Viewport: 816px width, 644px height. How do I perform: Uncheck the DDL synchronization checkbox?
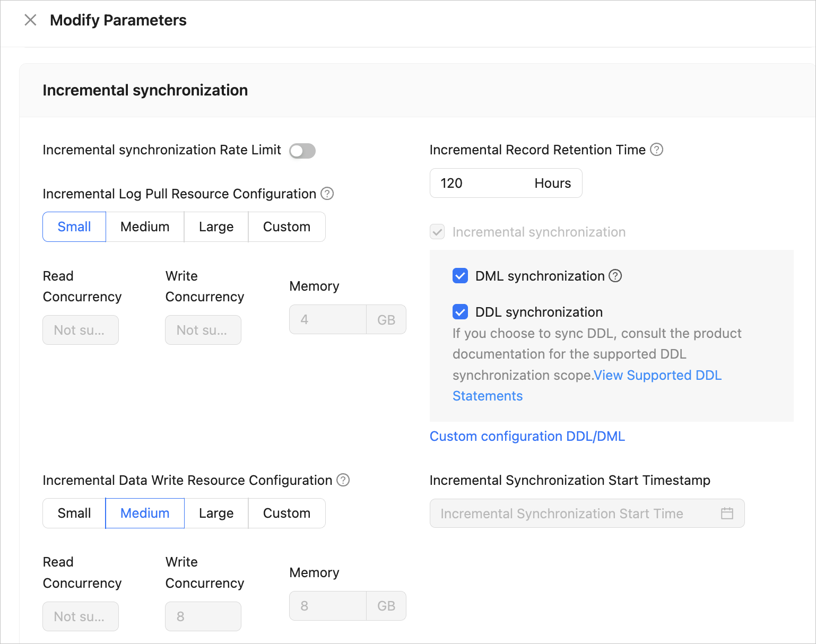pyautogui.click(x=460, y=312)
